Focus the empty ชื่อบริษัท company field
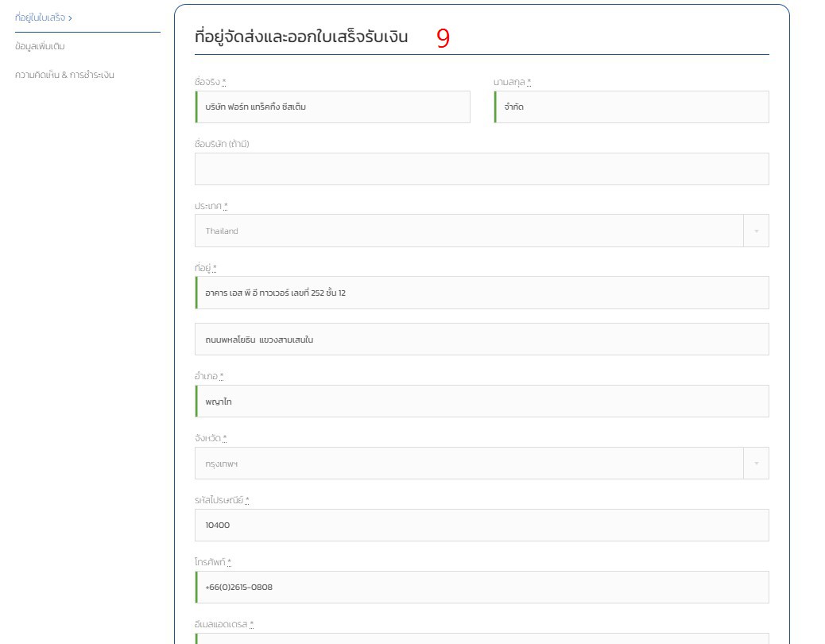The image size is (825, 644). 482,169
